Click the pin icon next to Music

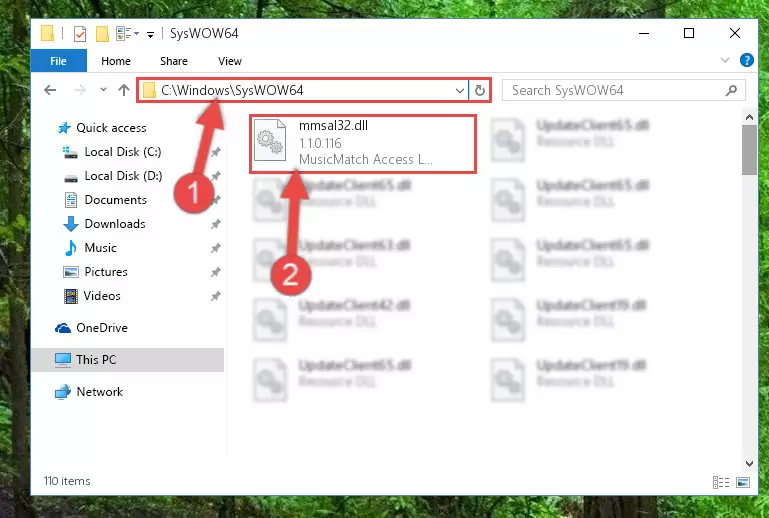pos(216,248)
